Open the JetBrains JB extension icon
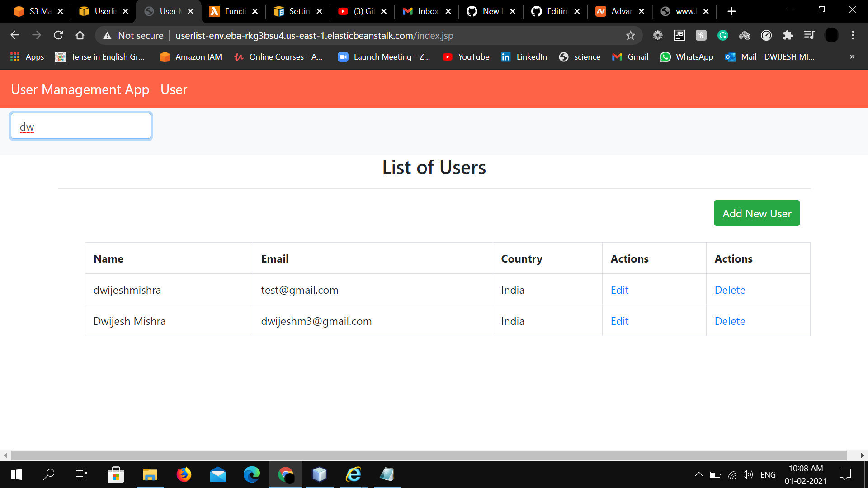This screenshot has height=488, width=868. pyautogui.click(x=679, y=35)
